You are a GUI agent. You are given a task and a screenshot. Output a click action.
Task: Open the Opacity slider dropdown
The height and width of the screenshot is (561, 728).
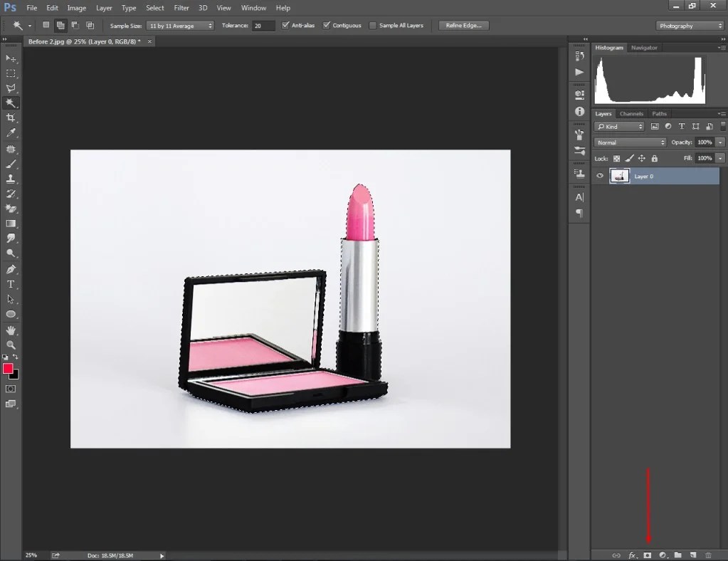coord(720,142)
